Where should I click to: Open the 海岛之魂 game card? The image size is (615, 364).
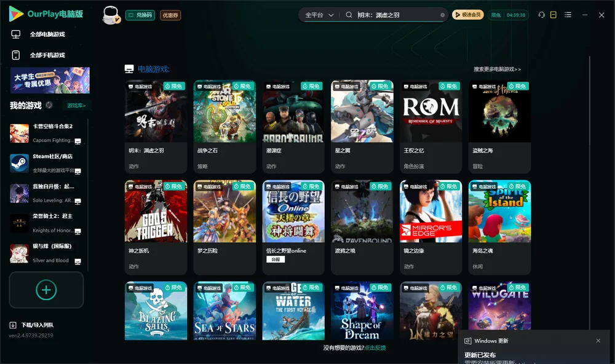point(499,227)
